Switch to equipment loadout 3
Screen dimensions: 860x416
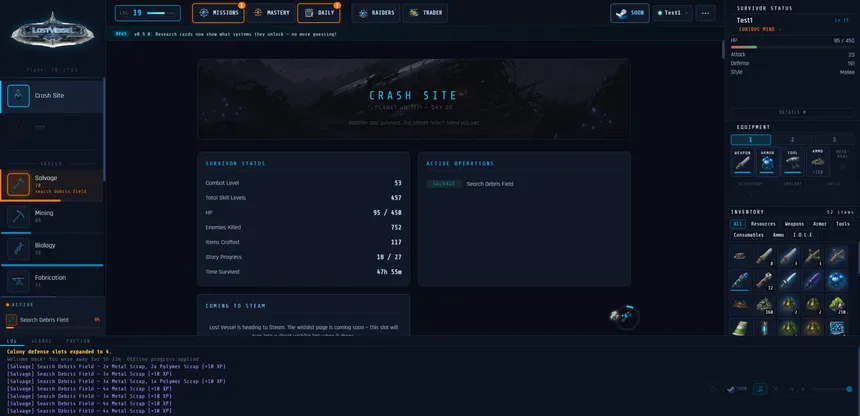tap(834, 140)
